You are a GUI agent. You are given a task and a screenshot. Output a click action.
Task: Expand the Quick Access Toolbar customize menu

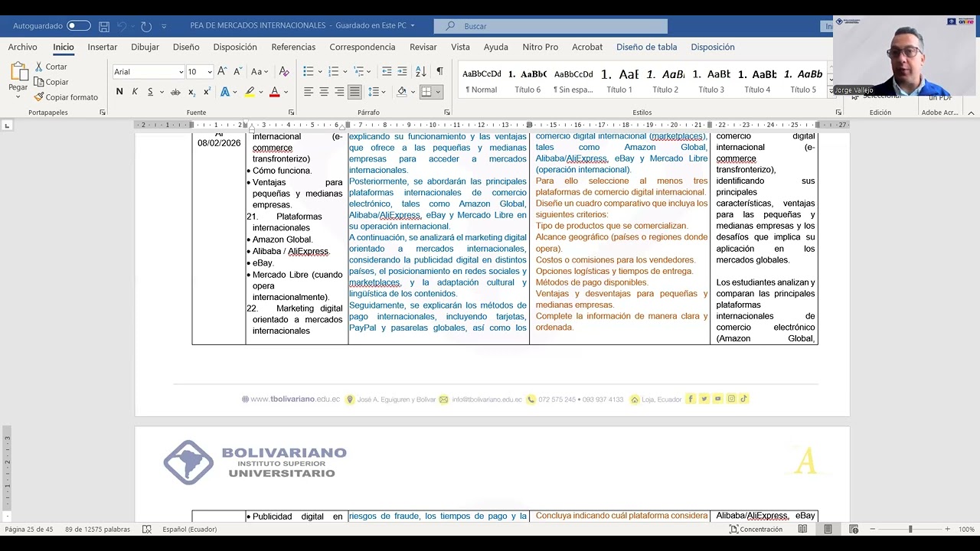[164, 26]
